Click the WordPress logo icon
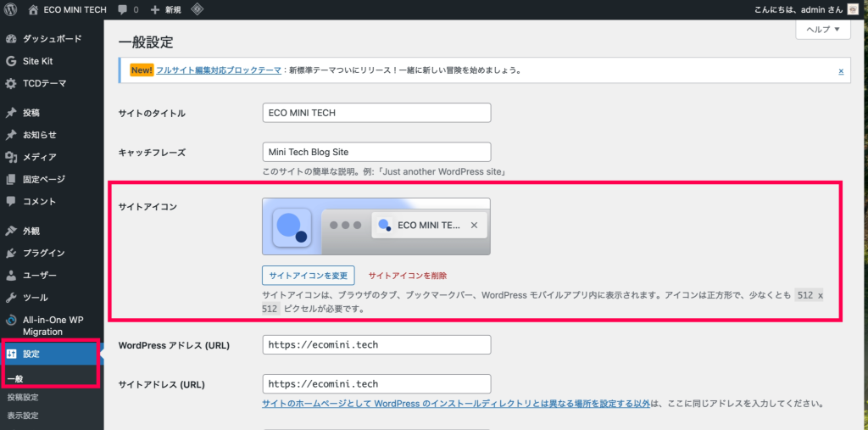Image resolution: width=868 pixels, height=430 pixels. click(x=11, y=10)
